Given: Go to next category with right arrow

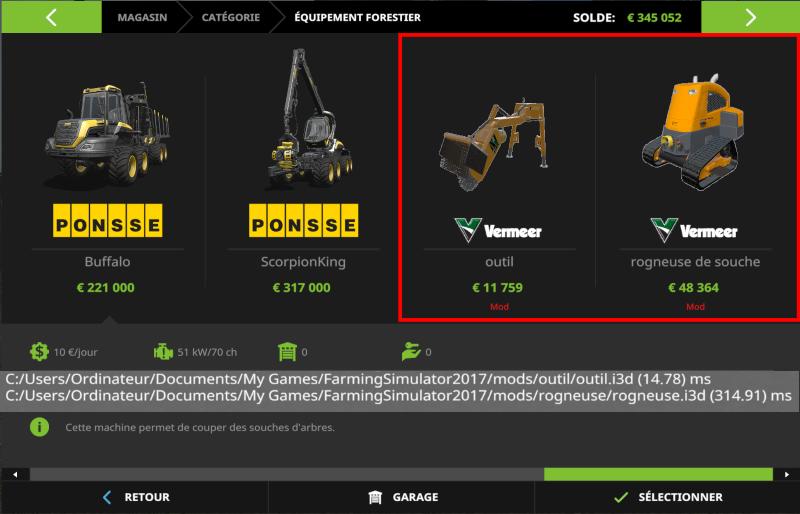Looking at the screenshot, I should [x=750, y=17].
